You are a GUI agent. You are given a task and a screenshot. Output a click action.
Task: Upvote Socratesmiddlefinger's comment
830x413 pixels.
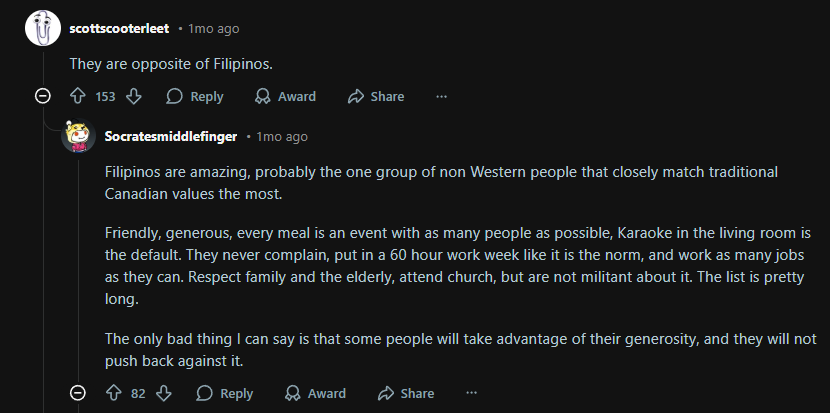pos(114,393)
